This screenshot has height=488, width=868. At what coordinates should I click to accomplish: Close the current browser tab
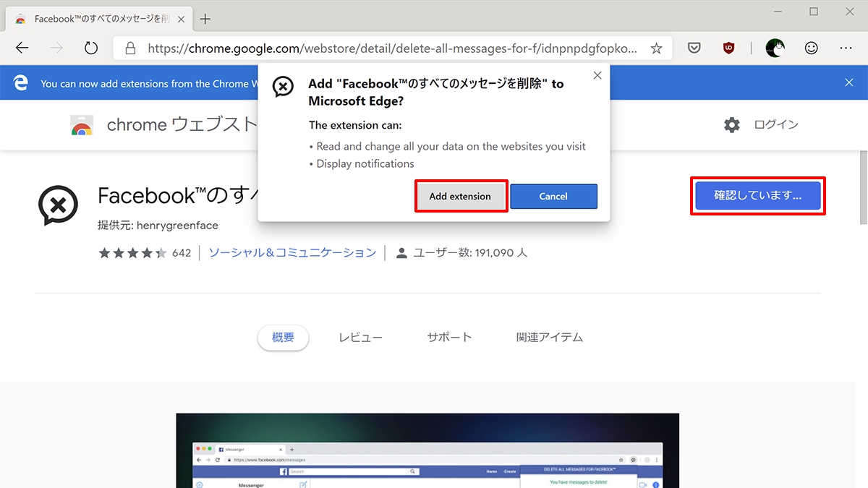182,19
